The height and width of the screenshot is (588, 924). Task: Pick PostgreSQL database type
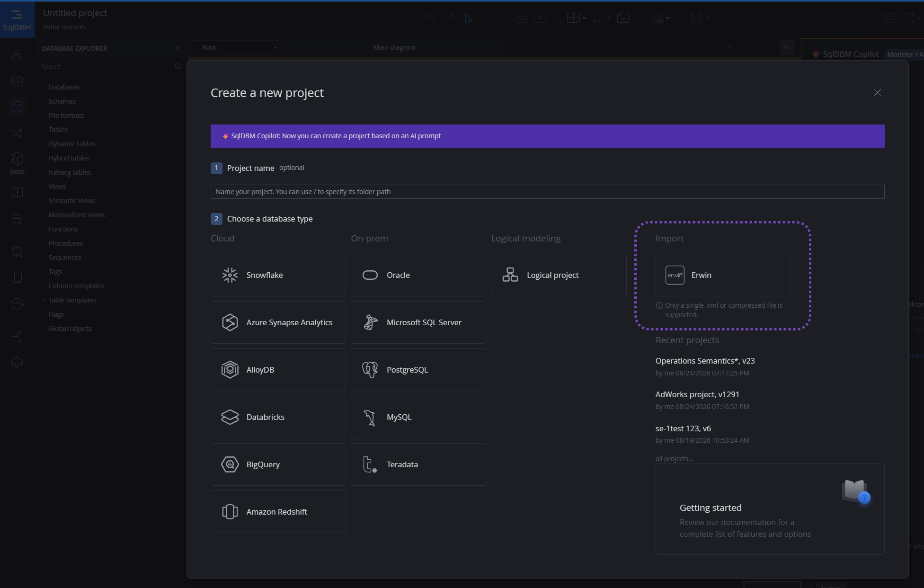click(418, 370)
